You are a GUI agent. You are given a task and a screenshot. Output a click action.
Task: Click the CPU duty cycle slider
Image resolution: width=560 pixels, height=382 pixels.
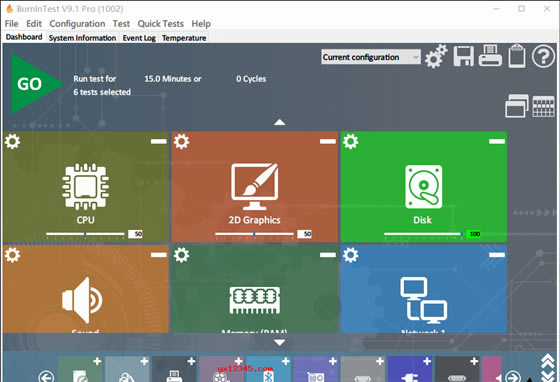tap(85, 234)
